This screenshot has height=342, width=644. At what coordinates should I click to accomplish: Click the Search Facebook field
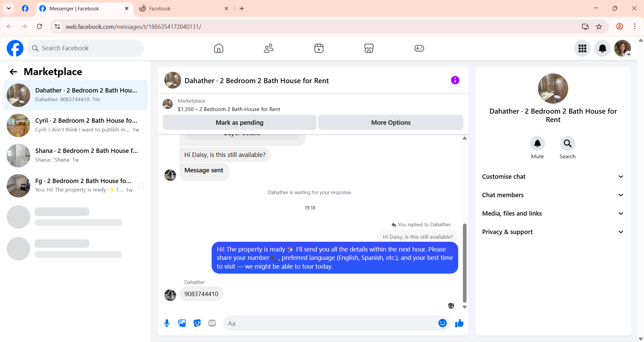click(x=86, y=48)
